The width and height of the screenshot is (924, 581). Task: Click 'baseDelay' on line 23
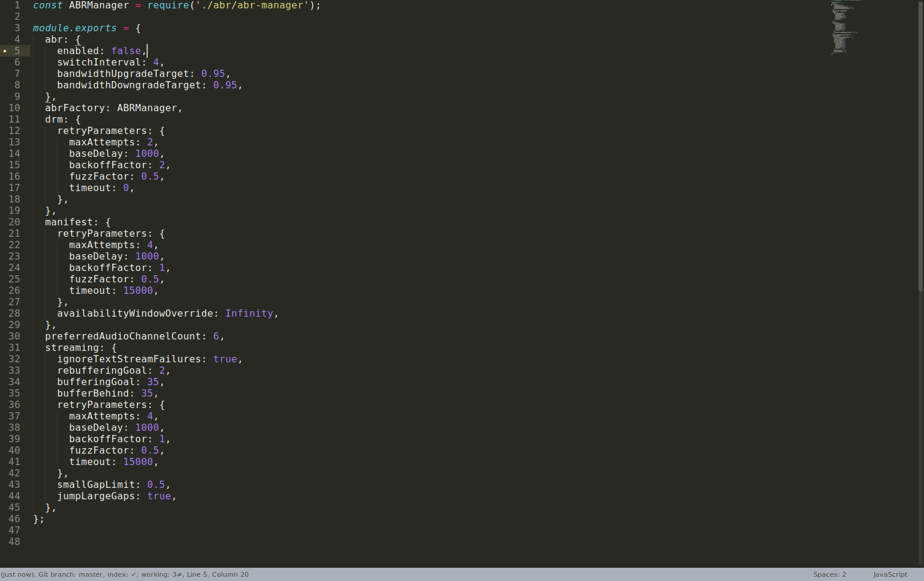tap(96, 257)
